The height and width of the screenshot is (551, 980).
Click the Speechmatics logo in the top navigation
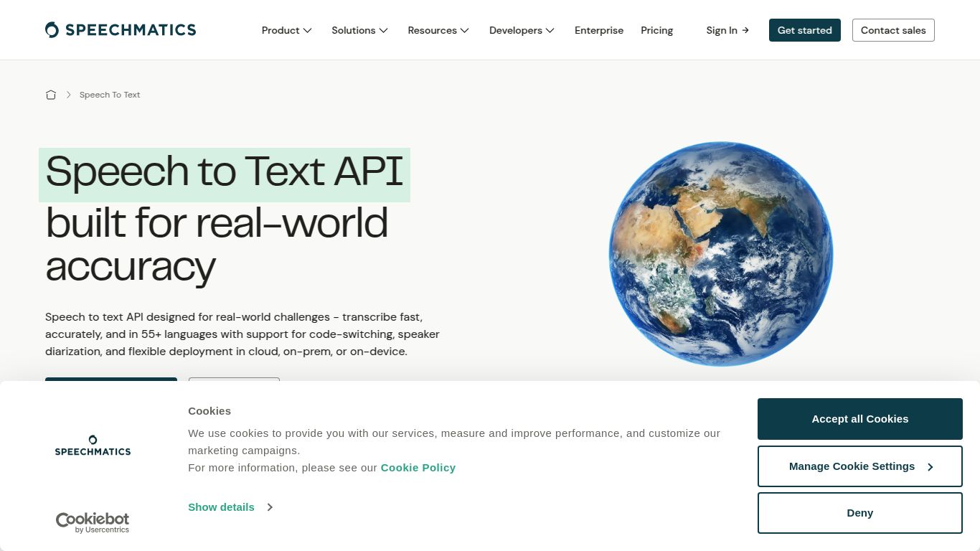(120, 29)
